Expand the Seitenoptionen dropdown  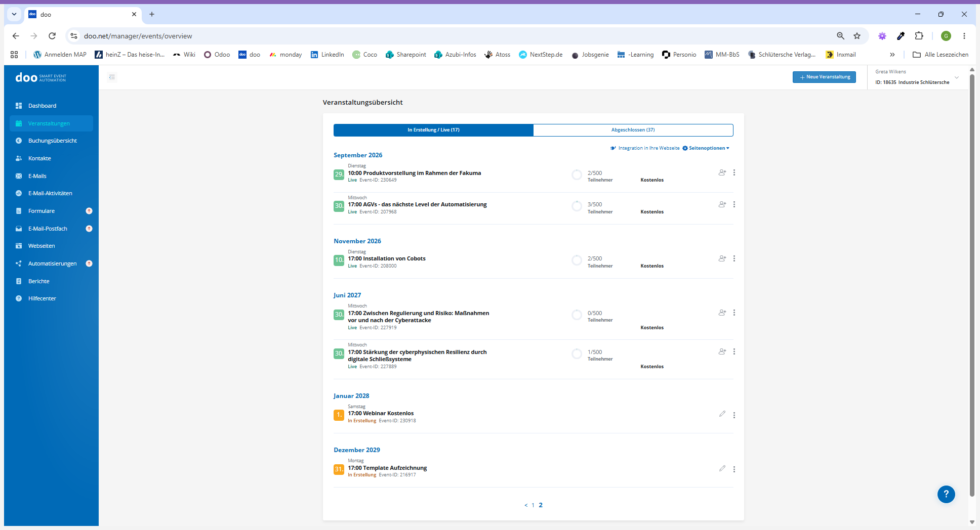706,148
